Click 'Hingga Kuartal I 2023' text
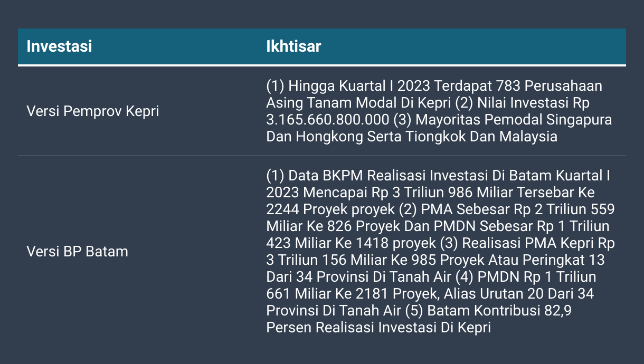644x364 pixels. [353, 86]
